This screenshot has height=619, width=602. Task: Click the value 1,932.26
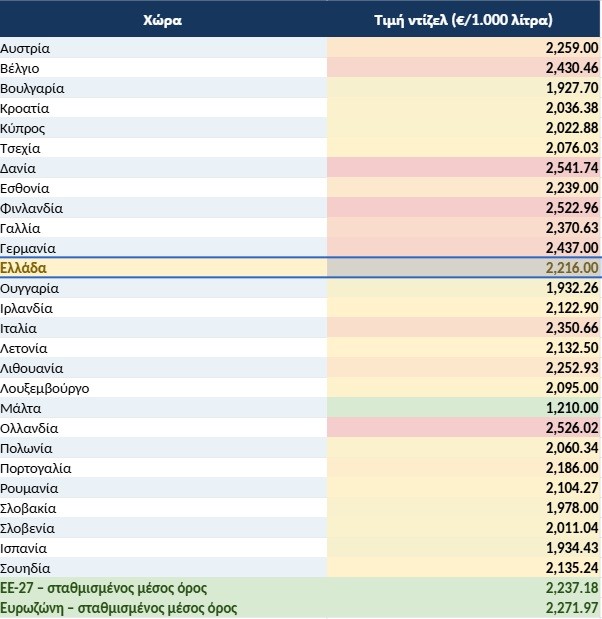(572, 288)
